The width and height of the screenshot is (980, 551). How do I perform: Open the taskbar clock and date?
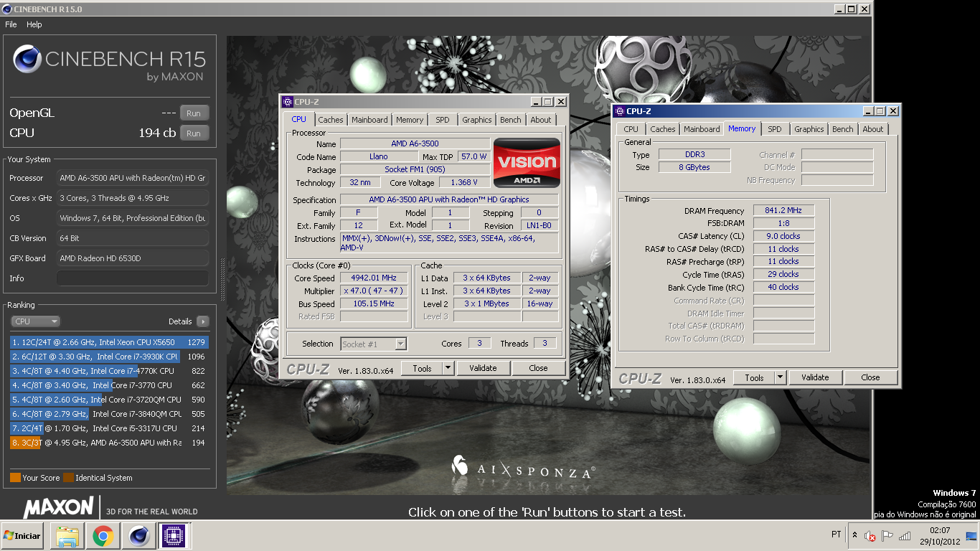[x=939, y=536]
